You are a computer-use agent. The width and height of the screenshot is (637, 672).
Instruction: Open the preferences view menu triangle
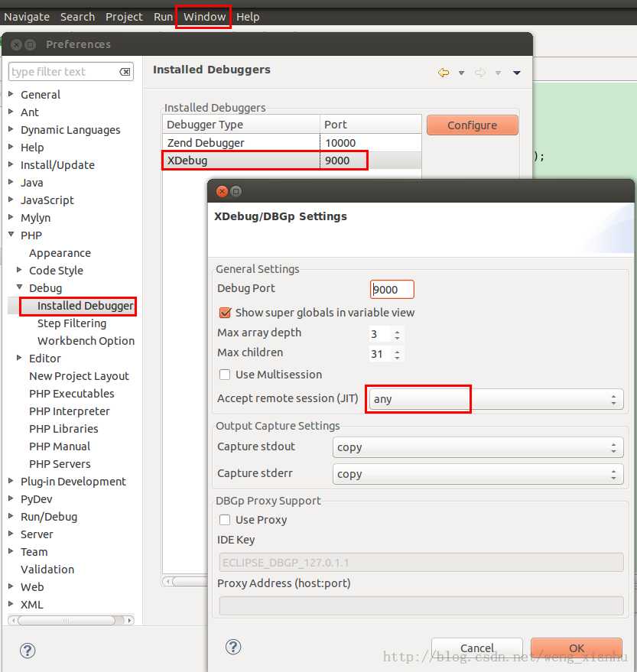tap(516, 73)
